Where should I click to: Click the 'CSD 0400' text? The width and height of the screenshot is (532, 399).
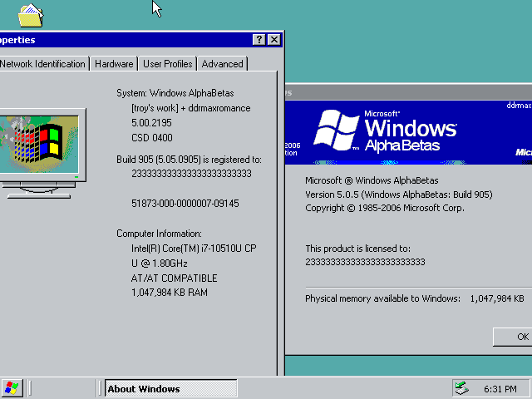click(152, 138)
